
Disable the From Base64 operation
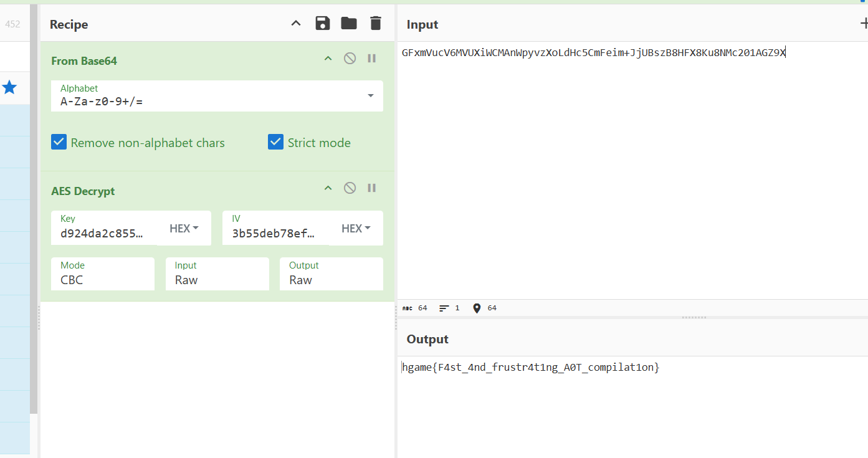(350, 59)
